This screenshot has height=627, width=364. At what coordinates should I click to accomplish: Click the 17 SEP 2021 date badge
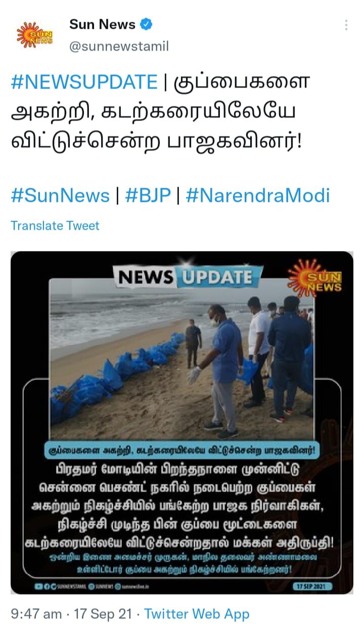tap(312, 587)
